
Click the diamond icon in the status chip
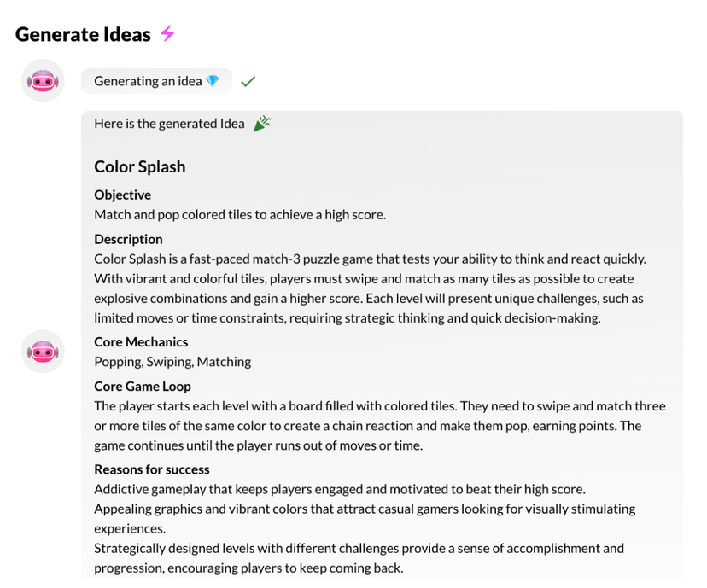[210, 80]
